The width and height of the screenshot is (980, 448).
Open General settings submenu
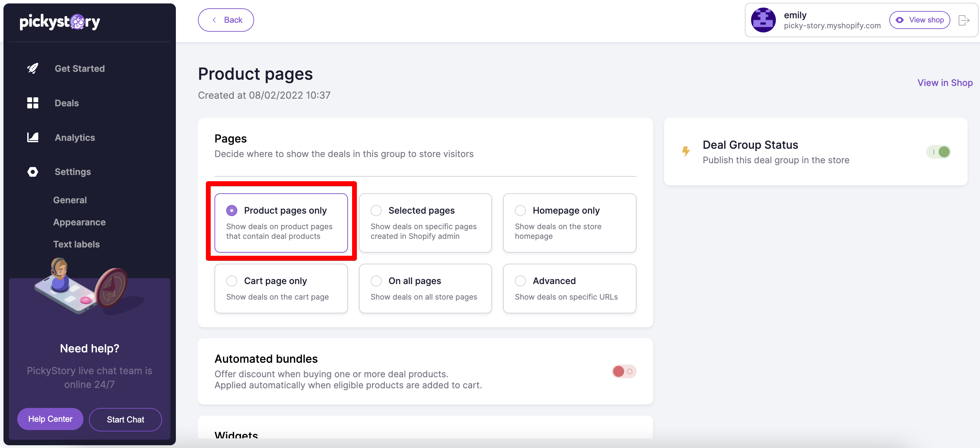(70, 200)
